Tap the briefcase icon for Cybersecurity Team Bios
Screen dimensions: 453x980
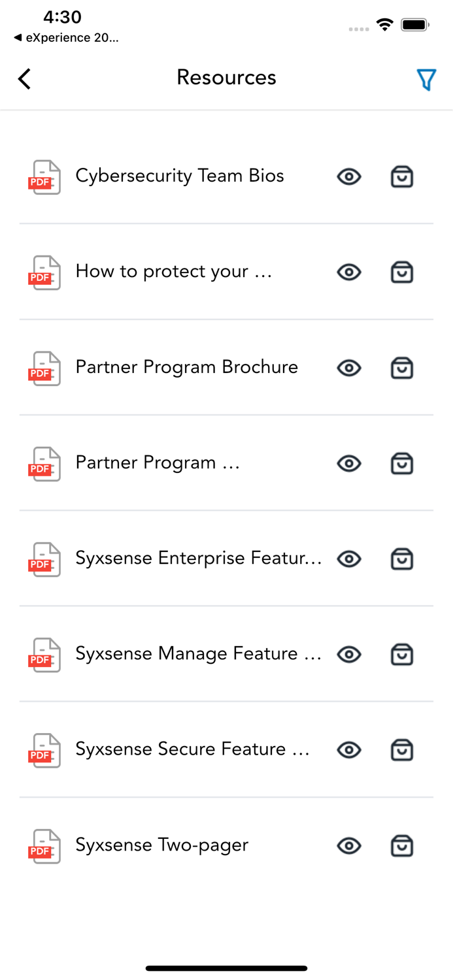(x=402, y=176)
